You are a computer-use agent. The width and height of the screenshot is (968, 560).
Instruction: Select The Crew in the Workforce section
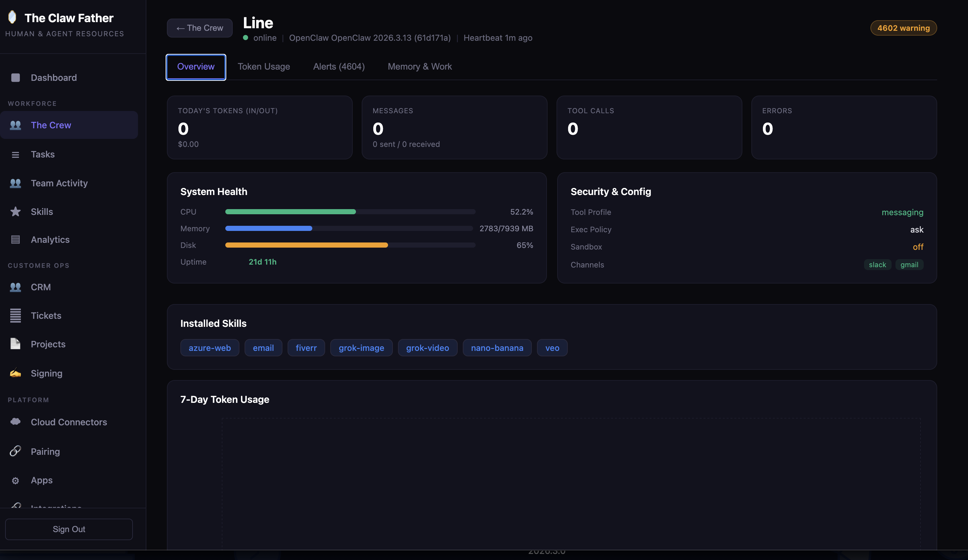coord(51,125)
